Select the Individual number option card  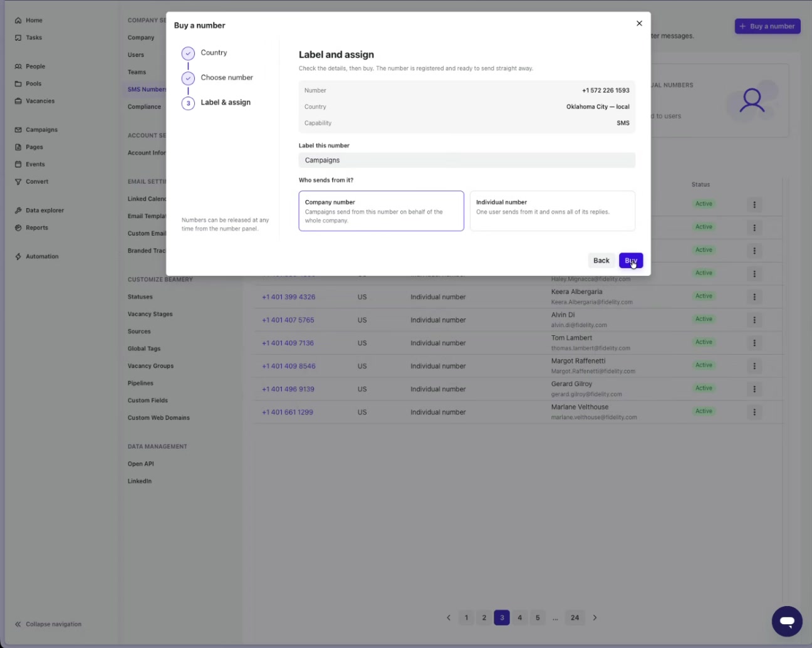point(553,211)
